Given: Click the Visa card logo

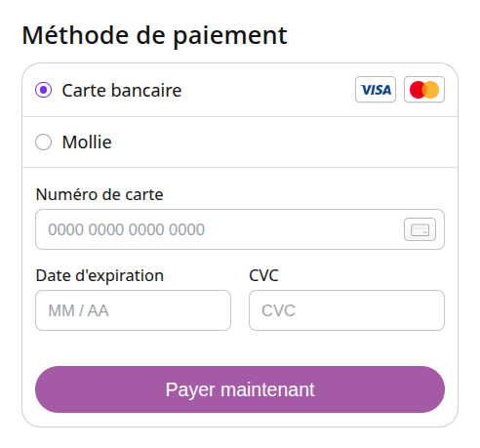Looking at the screenshot, I should [x=376, y=90].
